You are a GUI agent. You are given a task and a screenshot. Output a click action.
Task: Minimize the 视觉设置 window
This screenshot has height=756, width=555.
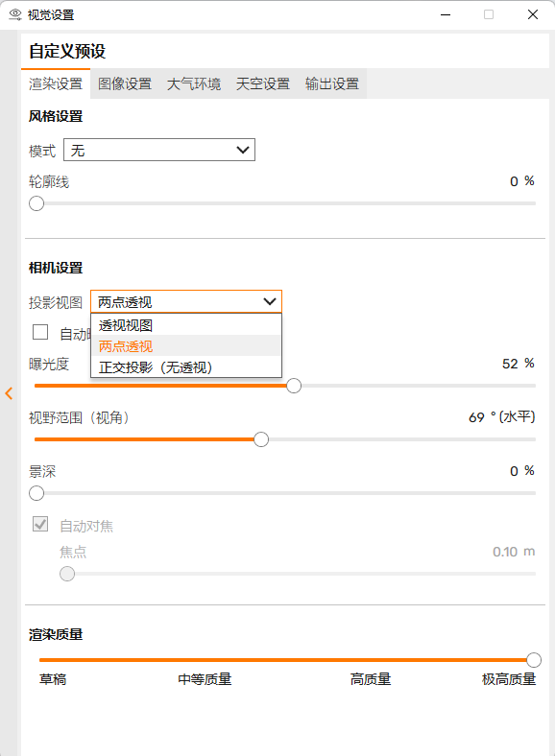(446, 14)
